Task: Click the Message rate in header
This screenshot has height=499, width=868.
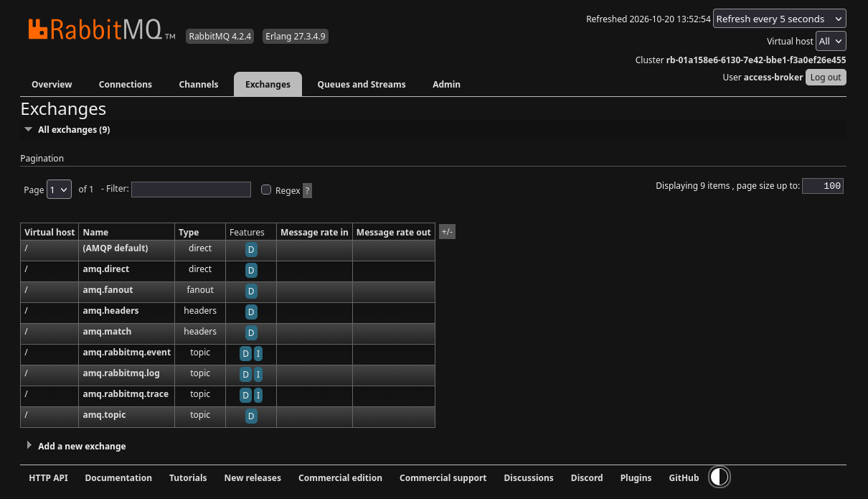Action: [314, 232]
